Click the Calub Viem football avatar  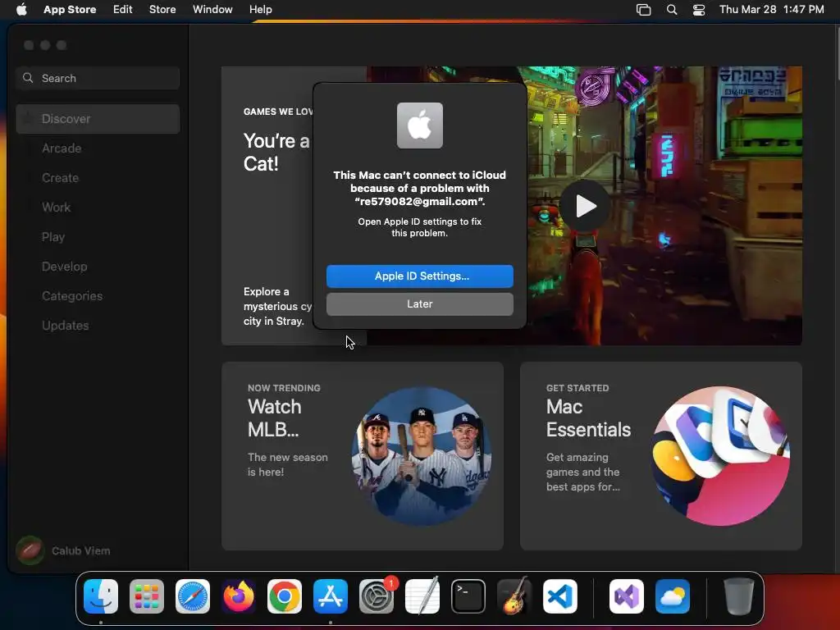30,550
